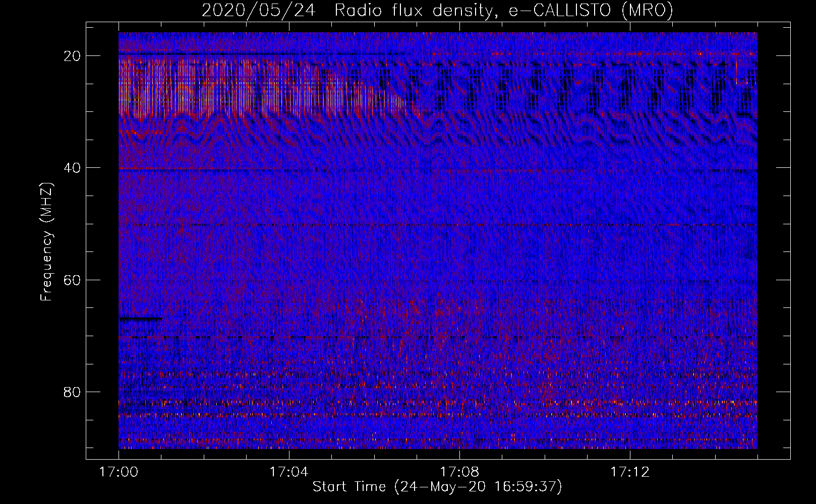Click the 17:08 time tick label
This screenshot has height=504, width=816.
pyautogui.click(x=459, y=472)
